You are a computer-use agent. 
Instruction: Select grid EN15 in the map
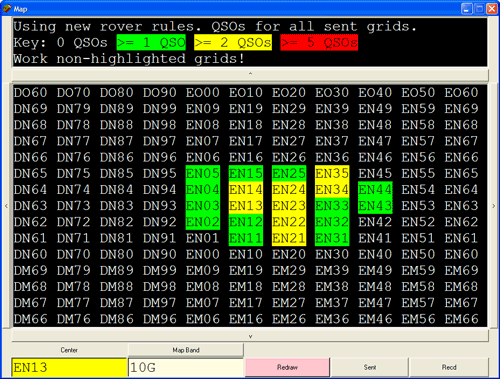pyautogui.click(x=246, y=173)
